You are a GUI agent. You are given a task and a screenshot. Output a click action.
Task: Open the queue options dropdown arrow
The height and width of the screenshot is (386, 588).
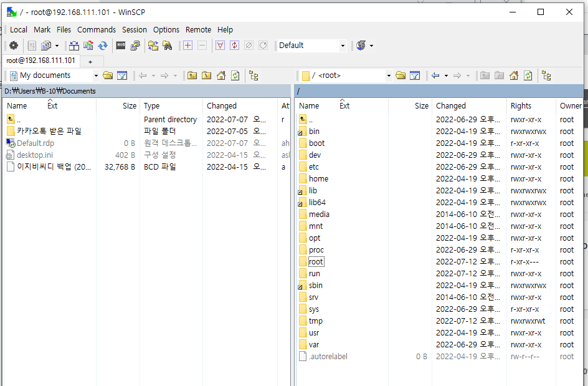57,46
